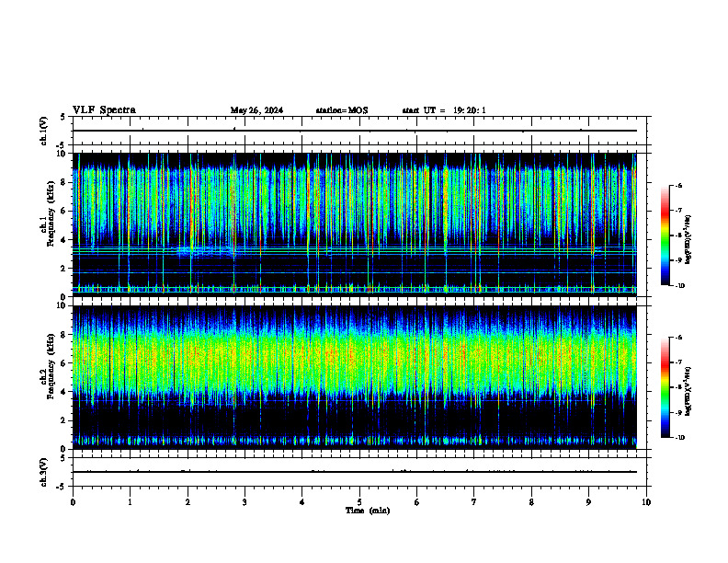Screen dimensions: 728x563
Task: Click the '-10' label on ch.2 color bar
Action: click(679, 437)
